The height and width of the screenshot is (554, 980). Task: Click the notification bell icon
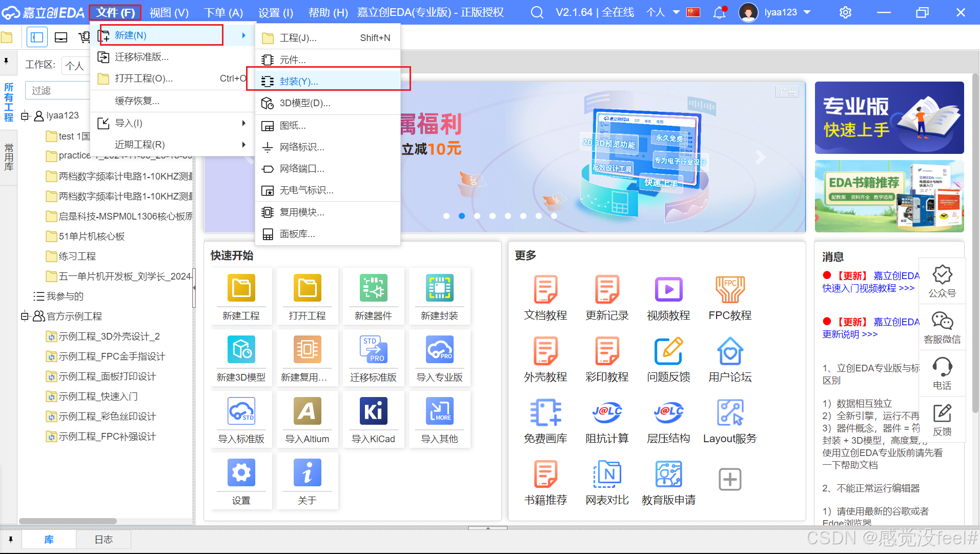pos(719,12)
